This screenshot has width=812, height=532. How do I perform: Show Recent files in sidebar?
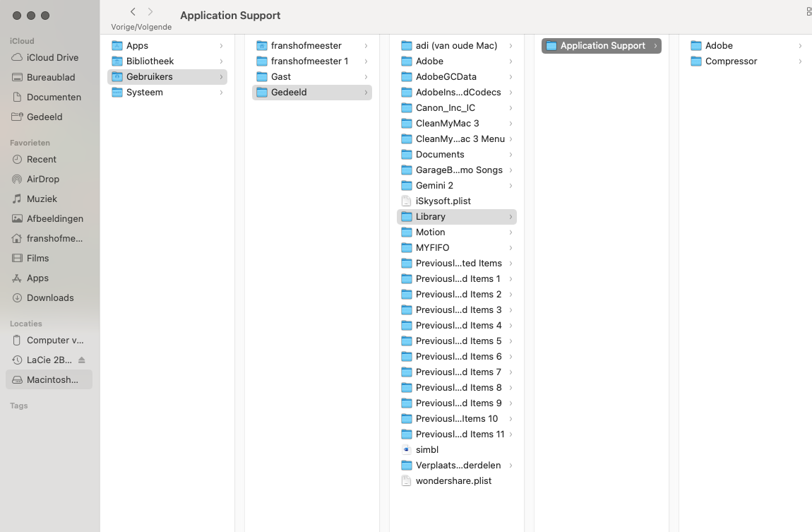tap(49, 159)
